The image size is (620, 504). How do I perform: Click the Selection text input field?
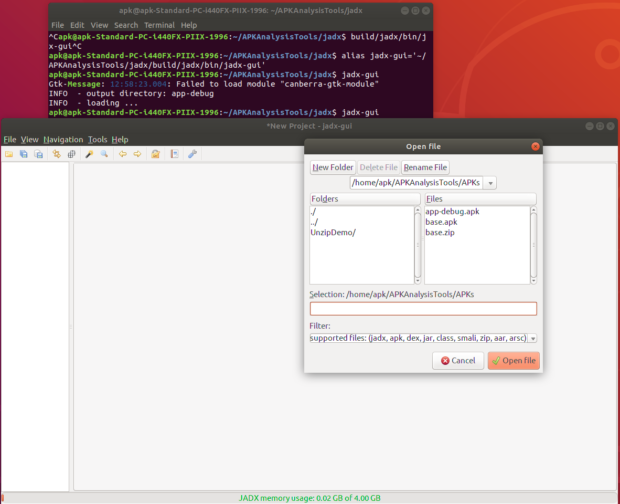pyautogui.click(x=423, y=309)
